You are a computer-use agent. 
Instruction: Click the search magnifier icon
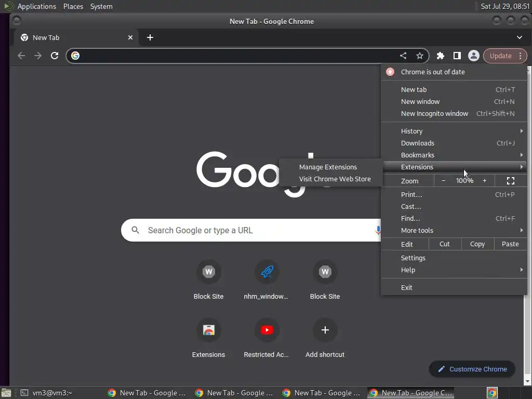click(x=135, y=230)
